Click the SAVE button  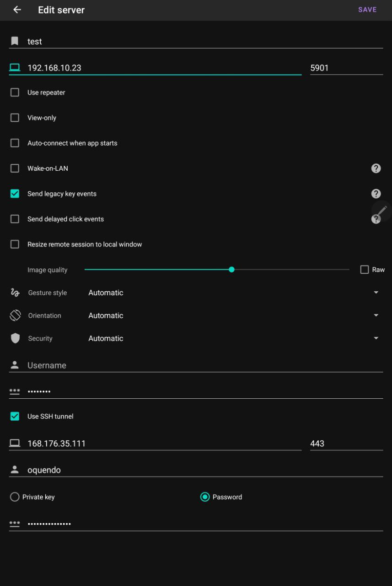(x=367, y=9)
